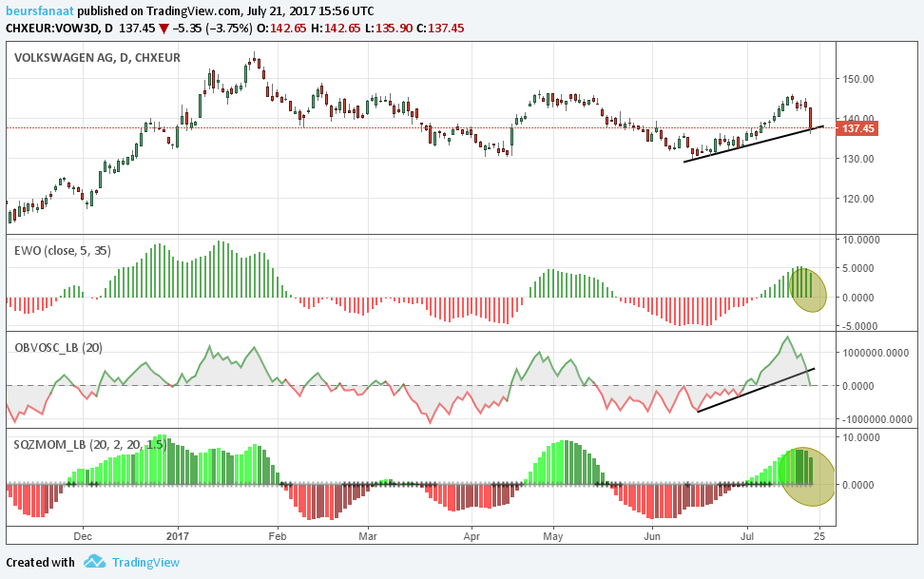Click the 2017 label on time axis
The height and width of the screenshot is (579, 924).
tap(178, 536)
